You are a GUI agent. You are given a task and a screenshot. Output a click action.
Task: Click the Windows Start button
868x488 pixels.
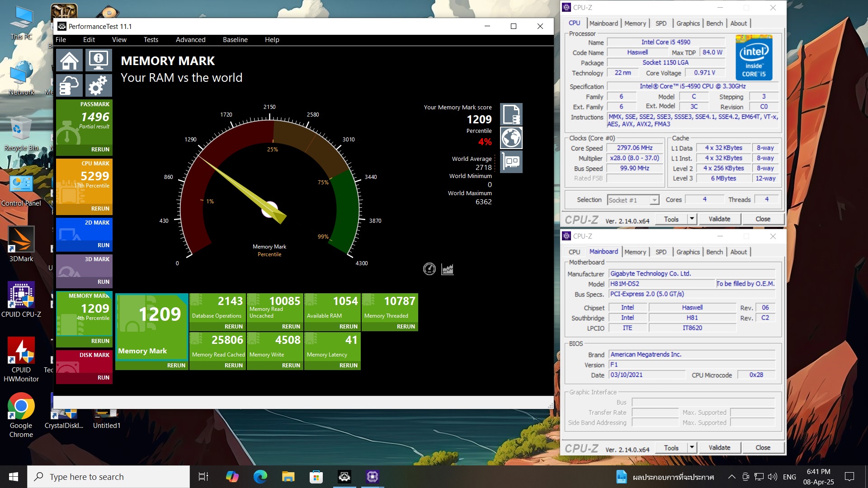tap(14, 477)
